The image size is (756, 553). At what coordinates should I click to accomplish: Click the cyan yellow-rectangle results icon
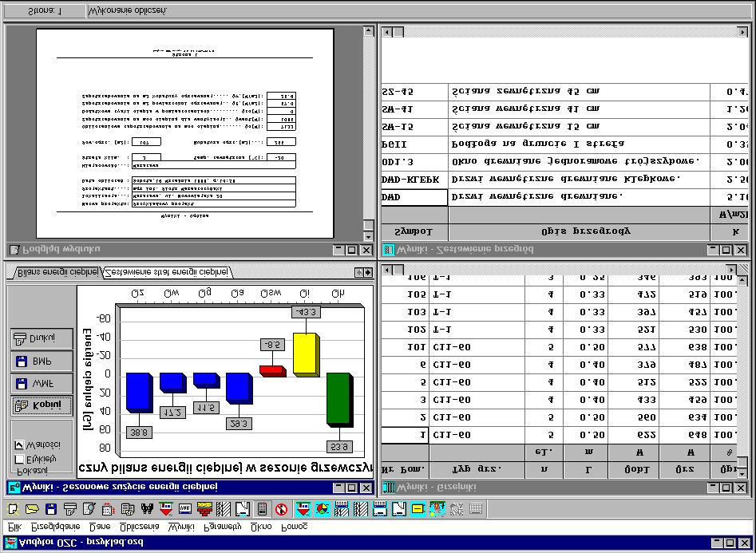[x=418, y=508]
